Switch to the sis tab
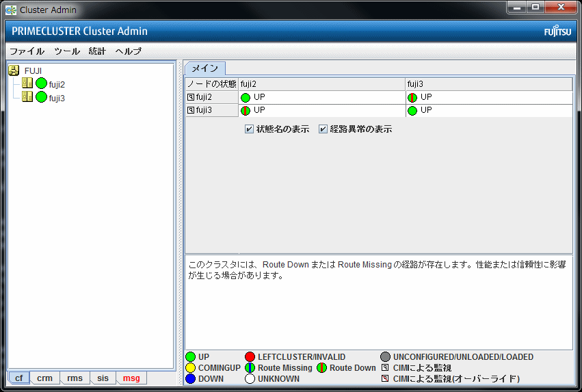 tap(103, 378)
